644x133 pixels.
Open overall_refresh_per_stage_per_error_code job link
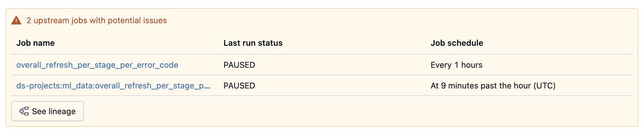click(x=97, y=65)
